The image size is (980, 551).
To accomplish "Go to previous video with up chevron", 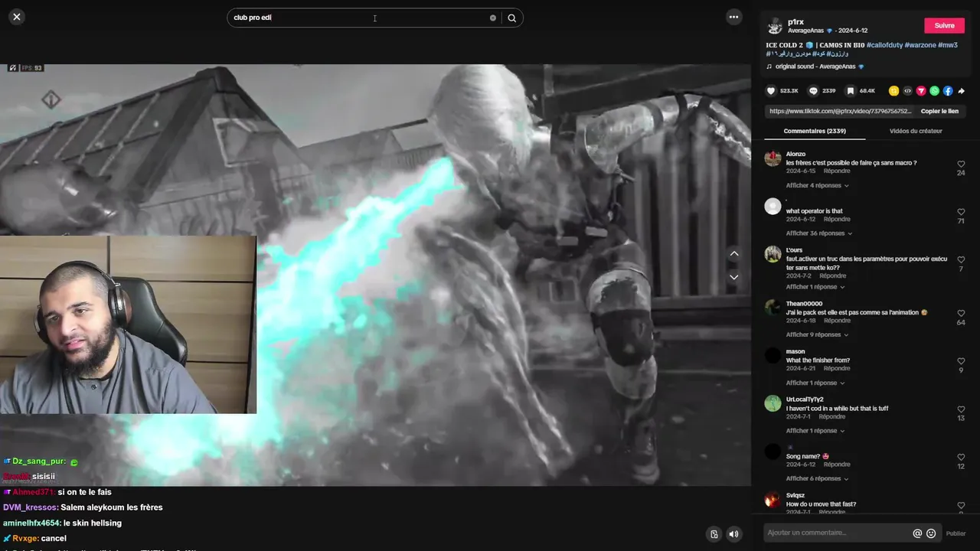I will pos(733,253).
